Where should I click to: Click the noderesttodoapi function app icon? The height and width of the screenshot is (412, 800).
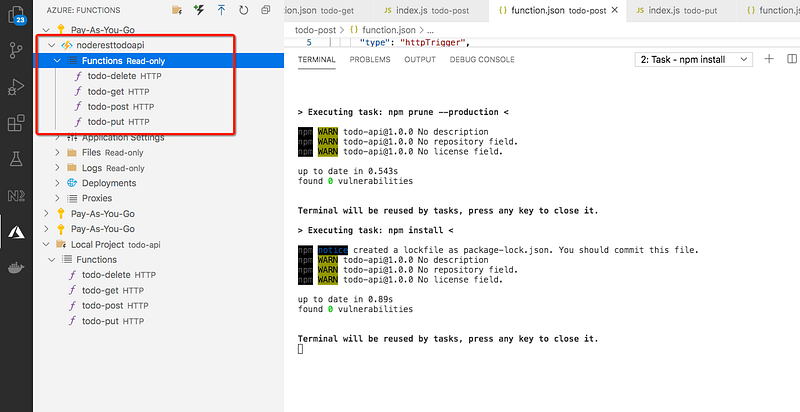click(x=66, y=45)
